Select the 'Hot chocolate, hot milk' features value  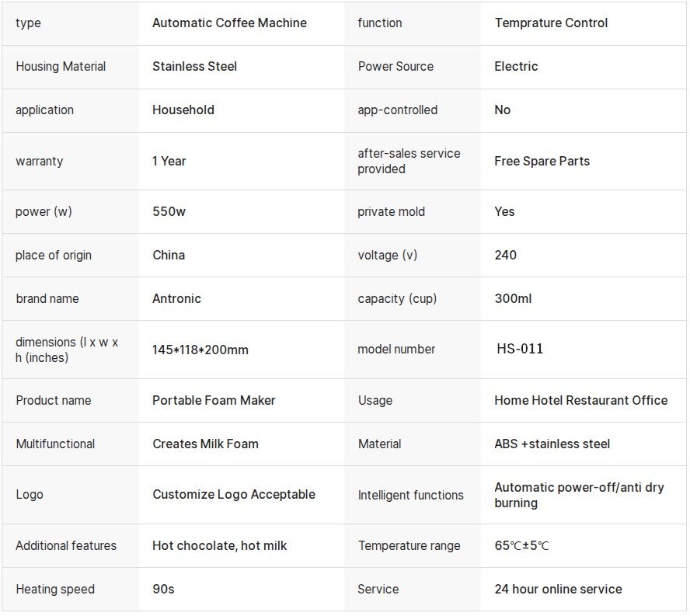pyautogui.click(x=219, y=546)
